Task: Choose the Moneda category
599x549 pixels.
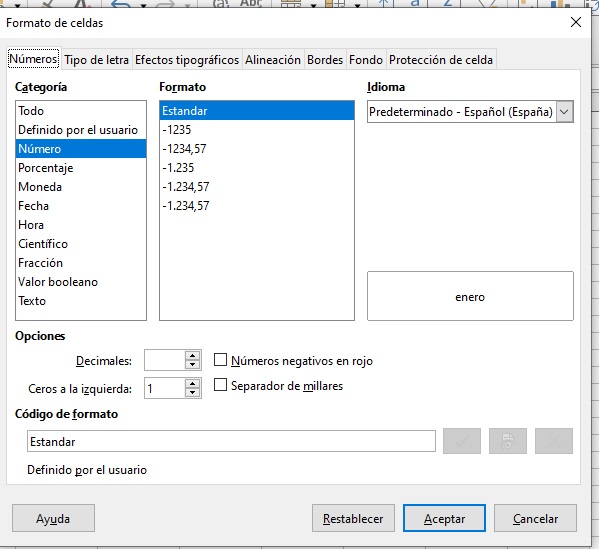Action: coord(81,187)
